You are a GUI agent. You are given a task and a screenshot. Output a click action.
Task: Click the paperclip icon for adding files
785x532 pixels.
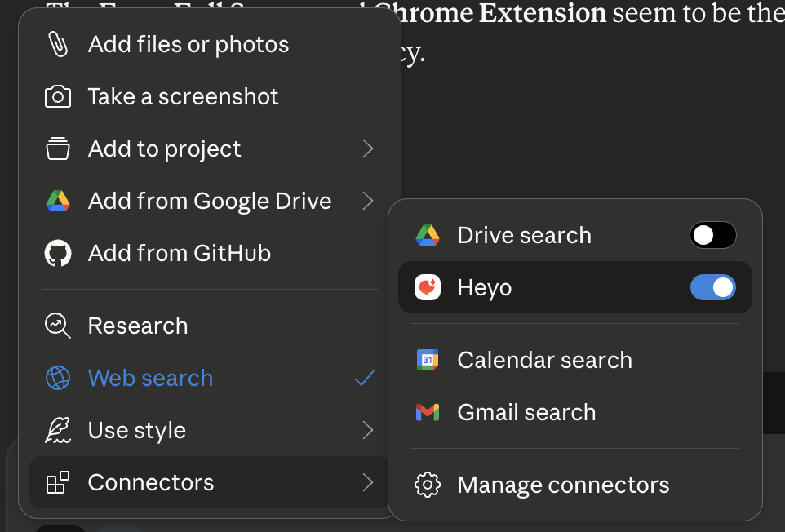click(x=57, y=44)
